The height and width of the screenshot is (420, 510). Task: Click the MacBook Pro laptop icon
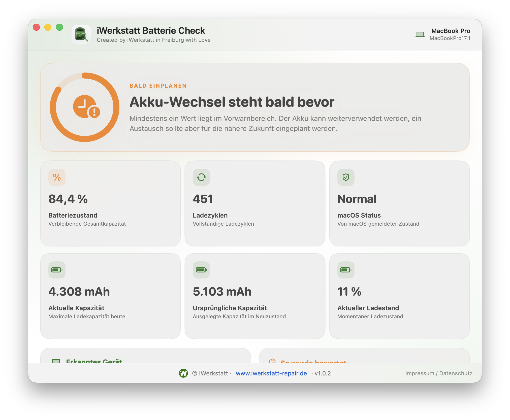coord(420,34)
